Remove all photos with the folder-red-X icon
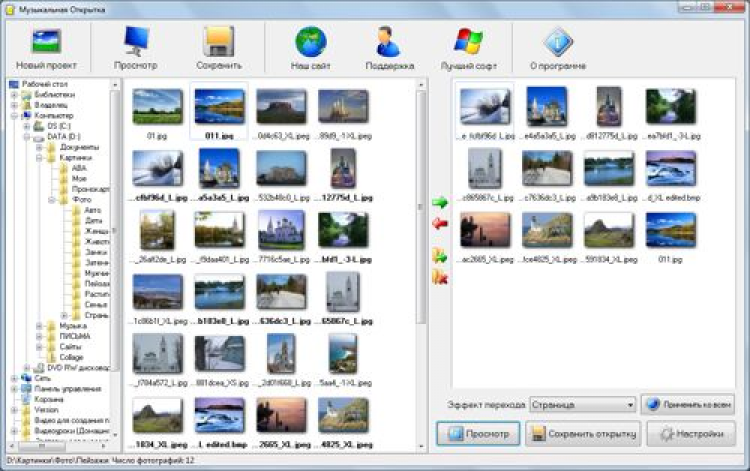The height and width of the screenshot is (471, 750). [x=440, y=277]
